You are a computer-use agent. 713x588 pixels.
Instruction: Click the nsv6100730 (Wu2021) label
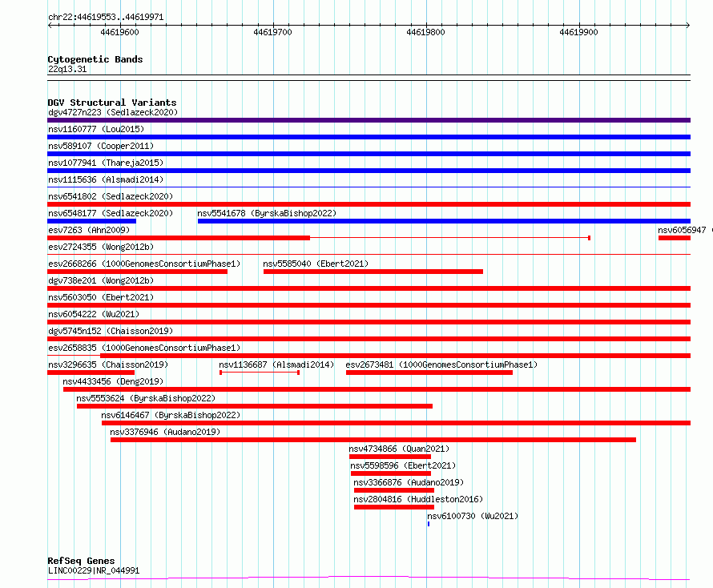(473, 516)
